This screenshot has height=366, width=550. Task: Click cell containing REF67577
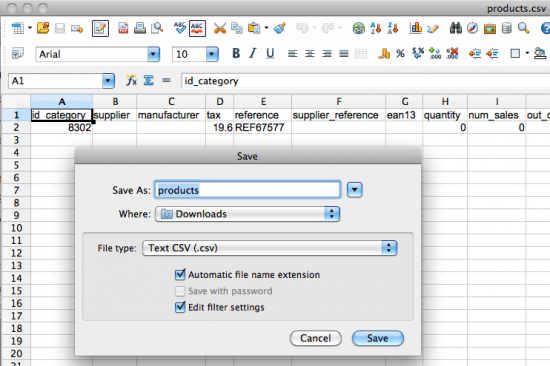pyautogui.click(x=262, y=127)
